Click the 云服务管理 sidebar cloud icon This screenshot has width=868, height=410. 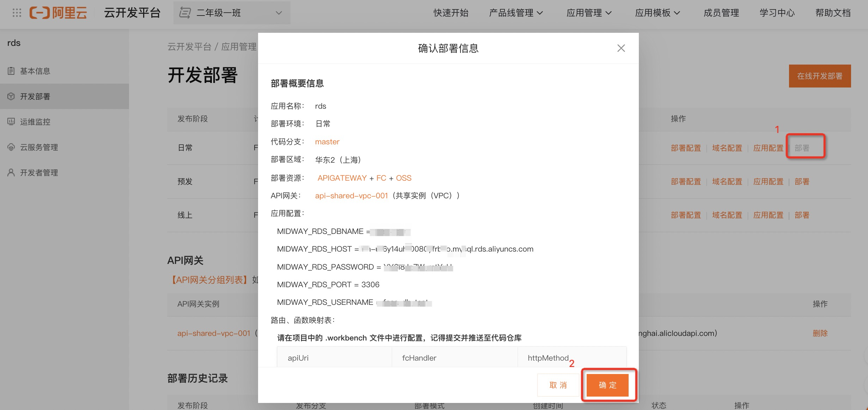[11, 147]
